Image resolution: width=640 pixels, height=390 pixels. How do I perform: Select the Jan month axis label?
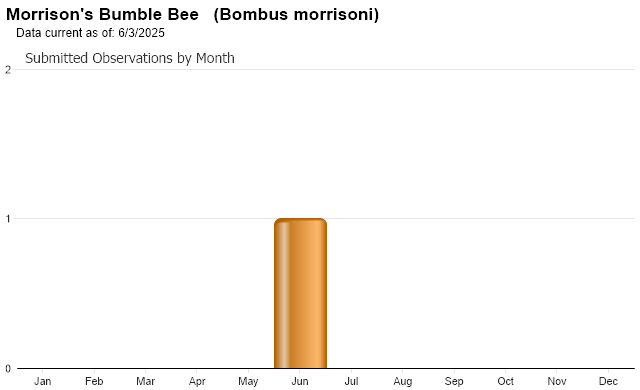click(42, 381)
